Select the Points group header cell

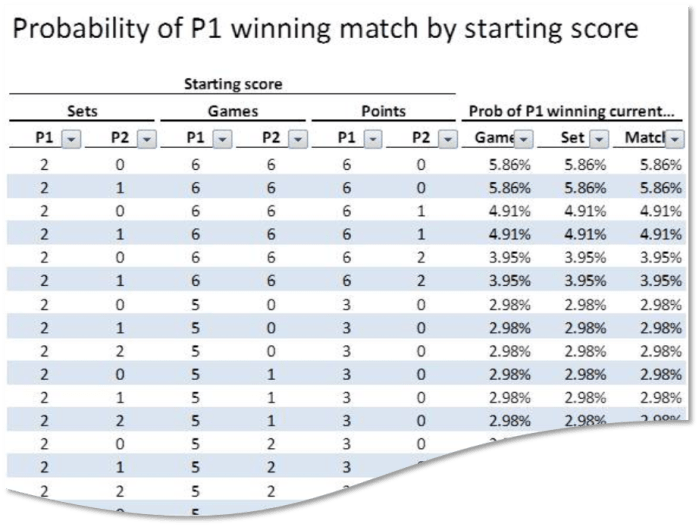point(384,113)
